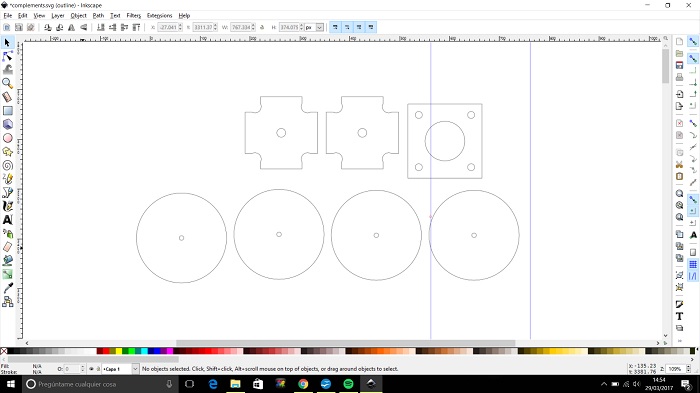This screenshot has height=393, width=700.
Task: Pick the Rectangle tool
Action: 7,111
